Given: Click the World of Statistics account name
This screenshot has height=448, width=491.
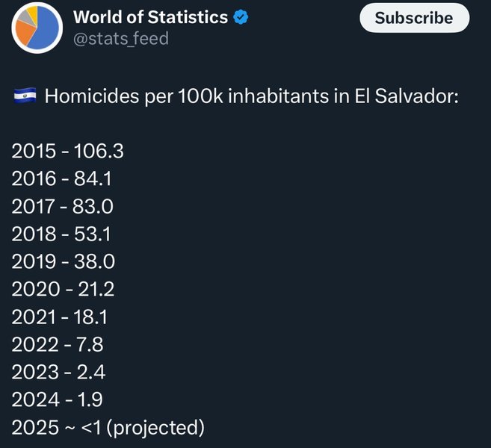Looking at the screenshot, I should coord(150,17).
